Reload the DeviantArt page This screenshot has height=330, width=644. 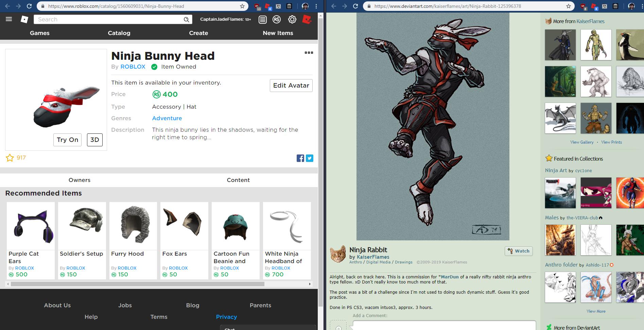[355, 6]
